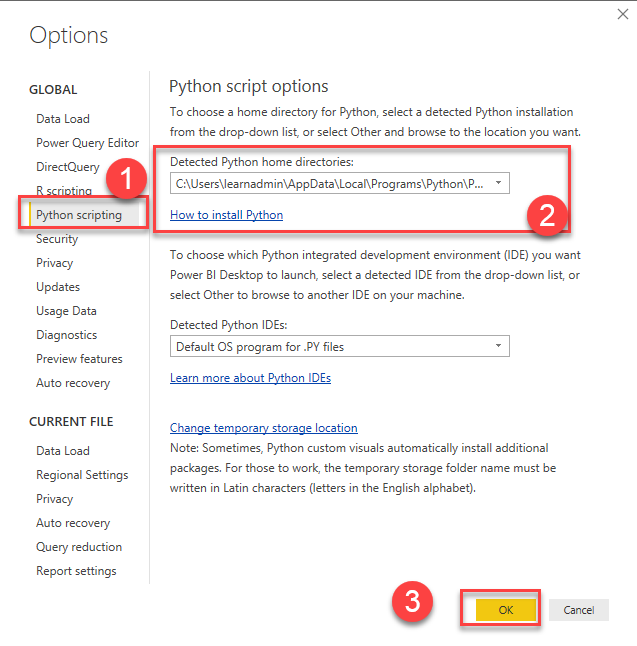Confirm settings with OK button
The height and width of the screenshot is (646, 637).
coord(506,610)
